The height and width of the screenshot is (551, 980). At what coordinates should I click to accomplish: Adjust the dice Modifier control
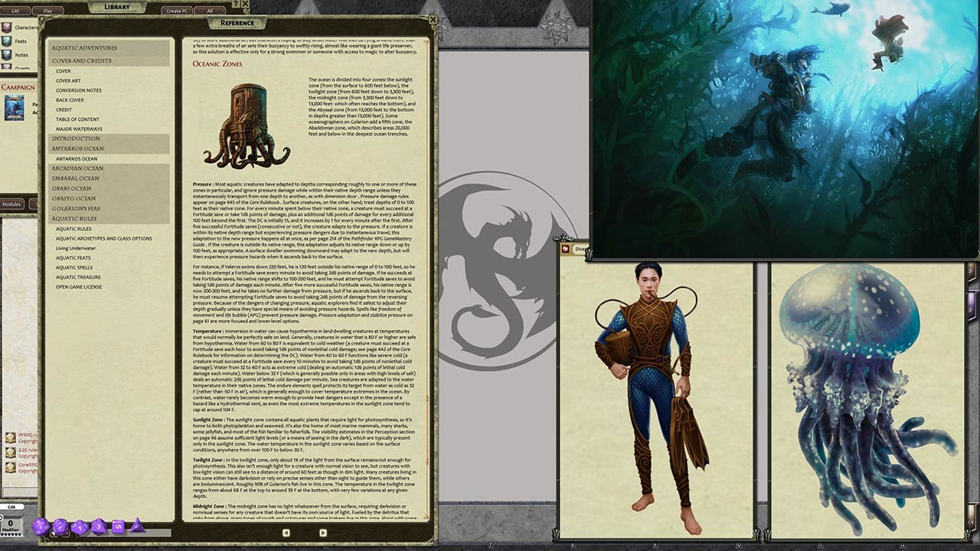click(x=10, y=524)
